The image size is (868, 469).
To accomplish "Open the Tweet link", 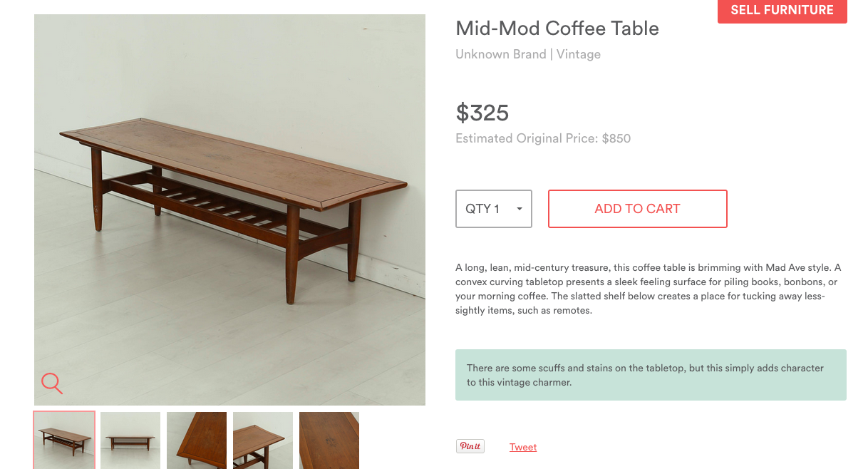I will pyautogui.click(x=523, y=447).
